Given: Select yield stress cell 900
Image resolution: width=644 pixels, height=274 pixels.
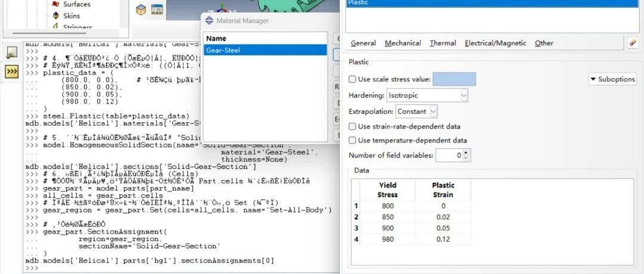Looking at the screenshot, I should pos(388,228).
